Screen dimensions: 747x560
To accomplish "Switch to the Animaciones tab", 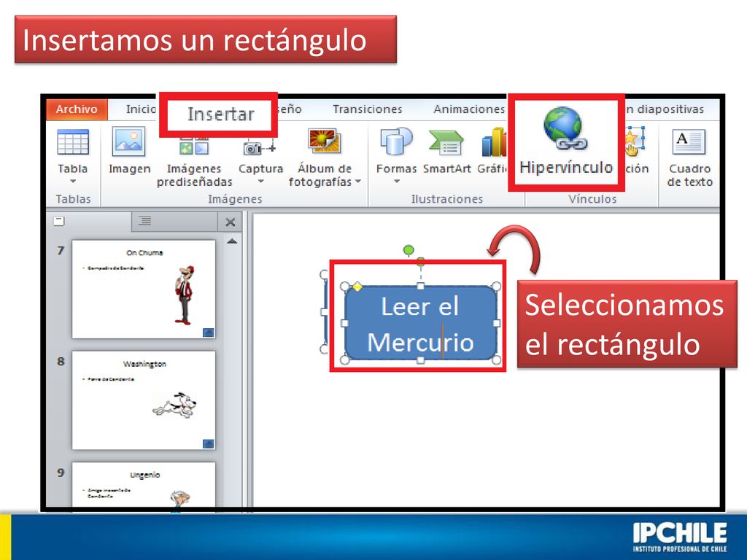I will [x=469, y=109].
